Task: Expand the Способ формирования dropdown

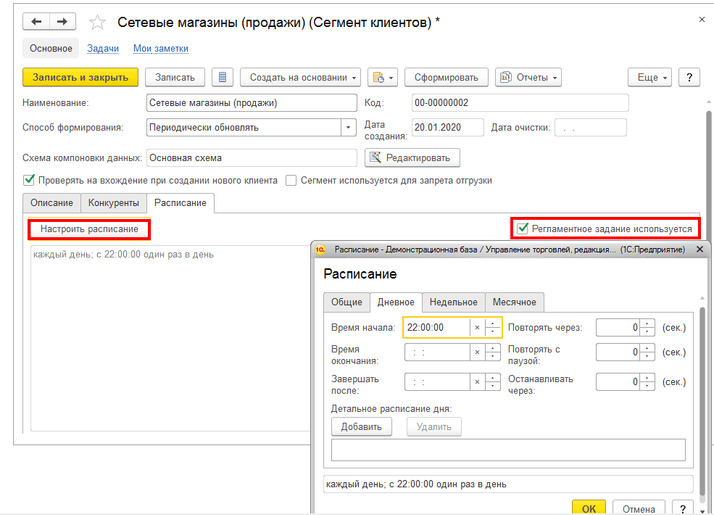Action: [348, 127]
